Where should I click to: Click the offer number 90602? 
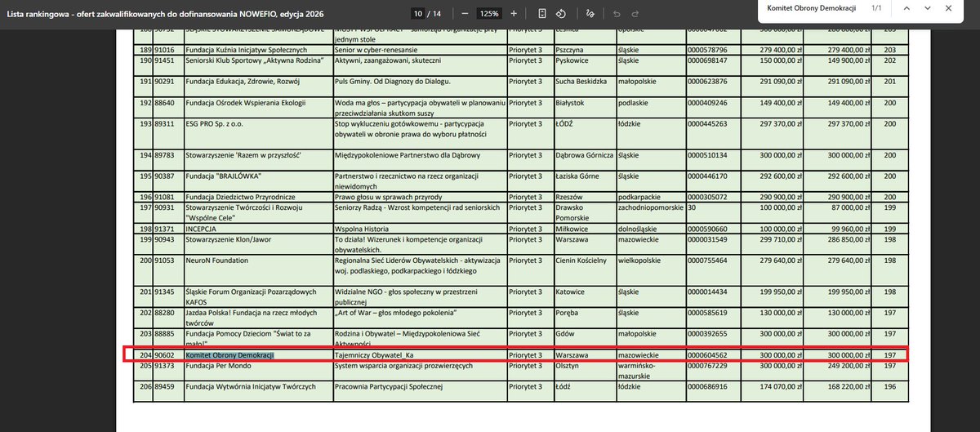tap(163, 356)
